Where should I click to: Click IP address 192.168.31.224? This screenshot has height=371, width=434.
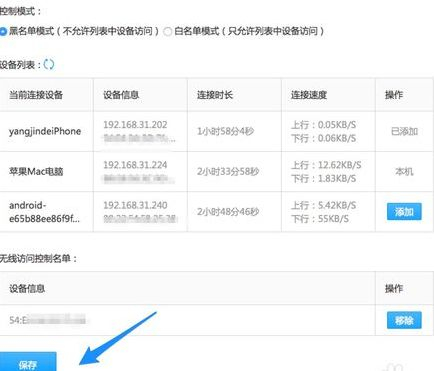135,165
